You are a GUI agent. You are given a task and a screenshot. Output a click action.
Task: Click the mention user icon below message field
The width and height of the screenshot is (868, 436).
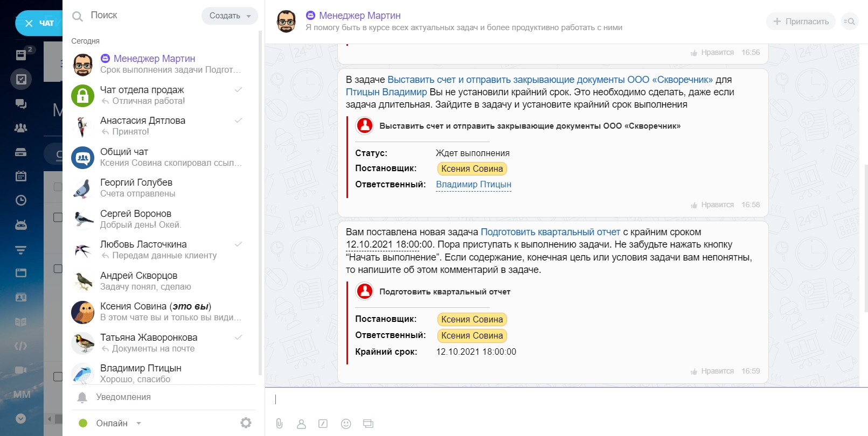[301, 424]
